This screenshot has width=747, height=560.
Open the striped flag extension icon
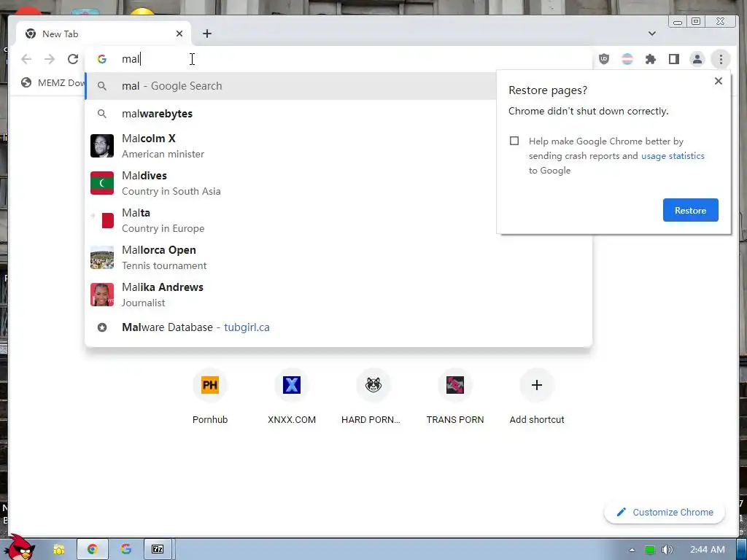[627, 59]
